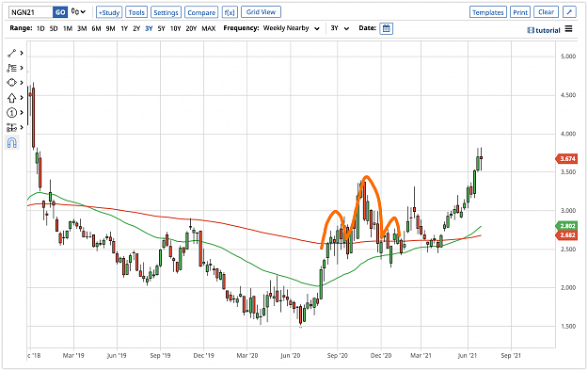Switch to Grid View
Viewport: 588px width, 371px height.
pos(261,12)
